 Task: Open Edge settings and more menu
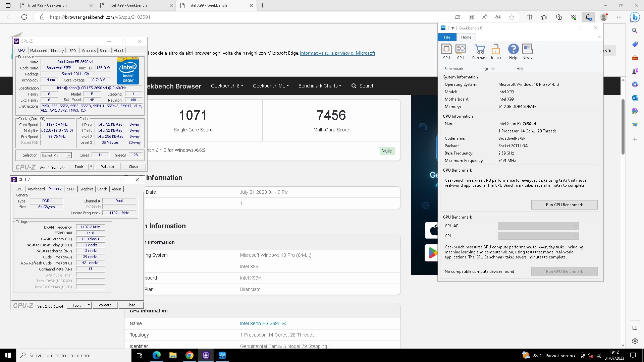[x=619, y=17]
